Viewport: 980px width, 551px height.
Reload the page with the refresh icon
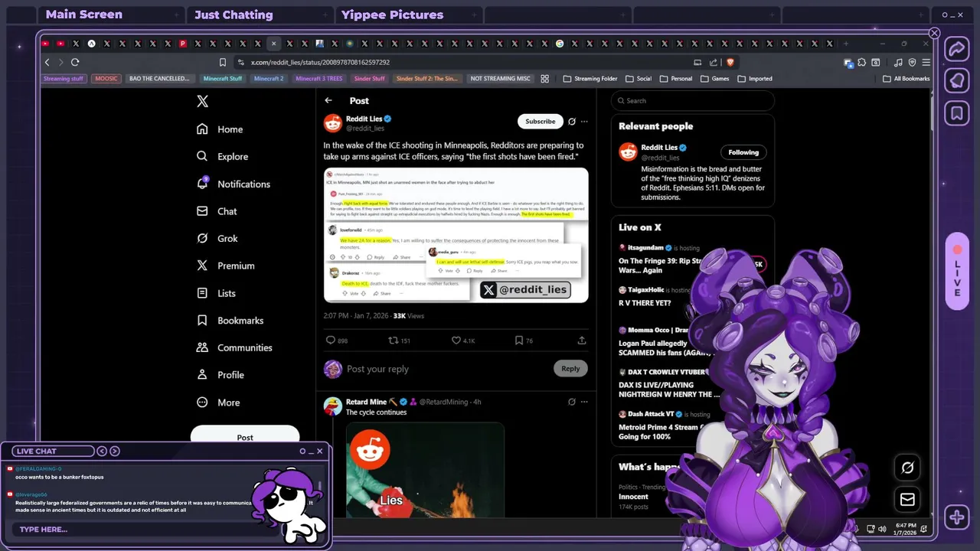(75, 62)
